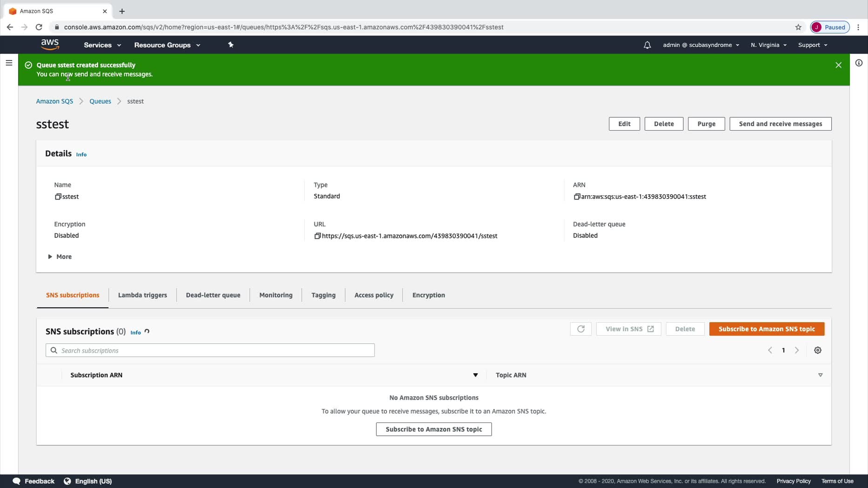The height and width of the screenshot is (488, 868).
Task: Open SNS subscriptions table settings gear
Action: click(x=817, y=350)
